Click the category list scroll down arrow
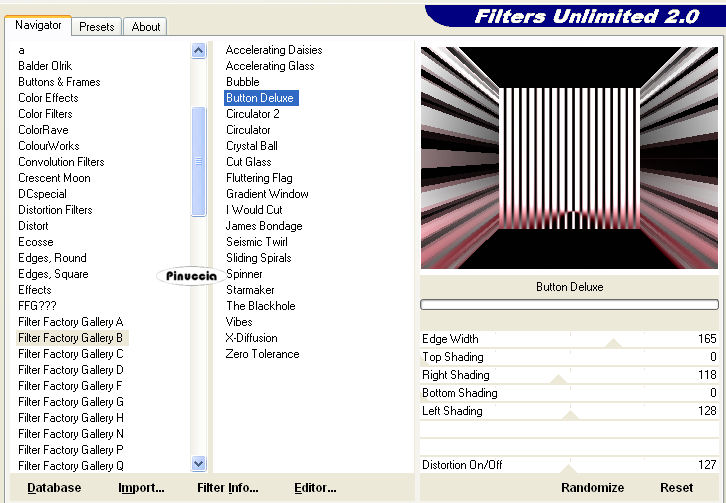The width and height of the screenshot is (726, 503). (199, 463)
